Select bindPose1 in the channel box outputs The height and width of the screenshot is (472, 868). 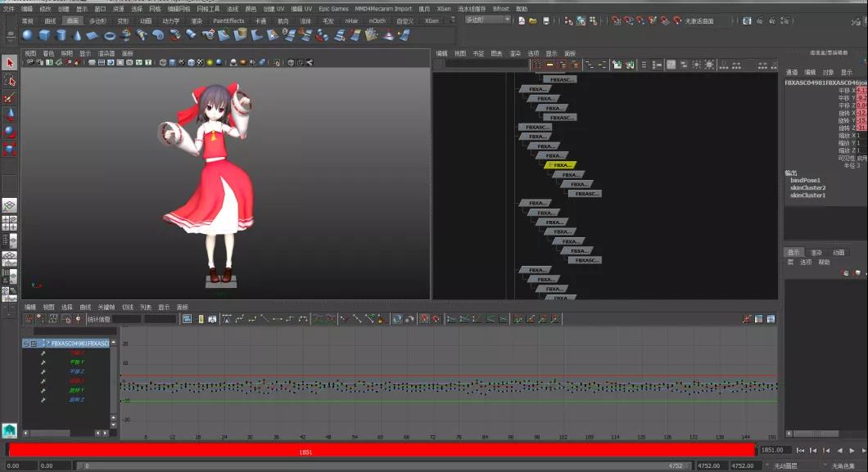pyautogui.click(x=805, y=180)
